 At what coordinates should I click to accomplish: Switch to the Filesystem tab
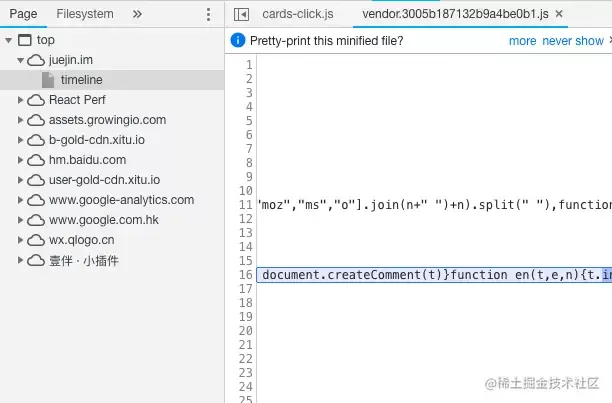point(85,14)
